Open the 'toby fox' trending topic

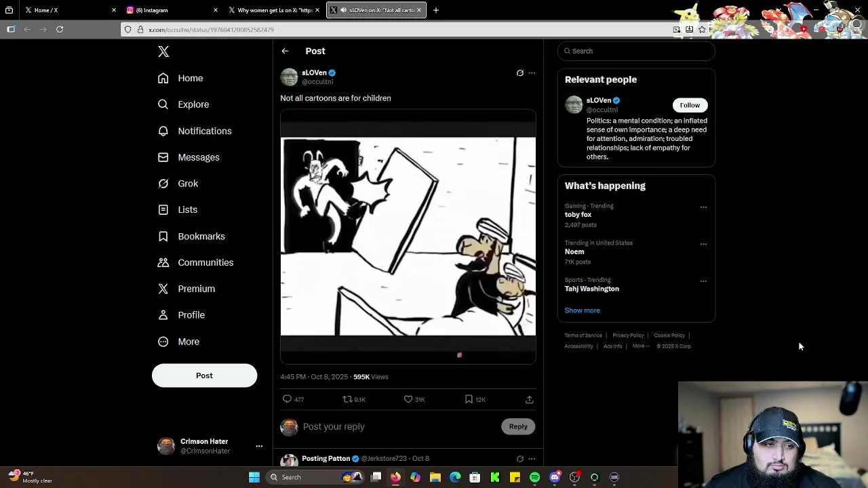578,215
